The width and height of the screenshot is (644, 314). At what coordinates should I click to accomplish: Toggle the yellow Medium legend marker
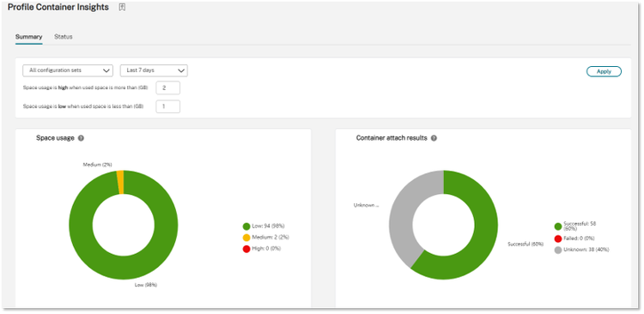[x=246, y=238]
